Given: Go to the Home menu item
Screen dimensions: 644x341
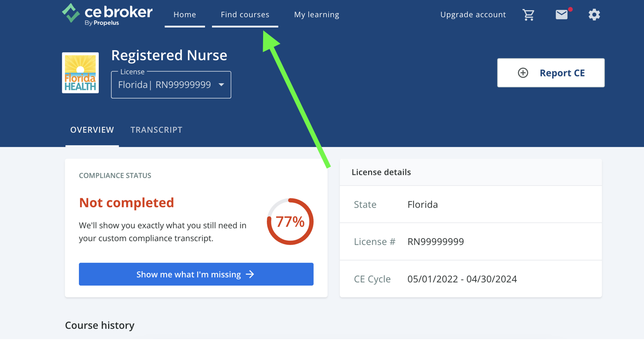Looking at the screenshot, I should (x=185, y=15).
